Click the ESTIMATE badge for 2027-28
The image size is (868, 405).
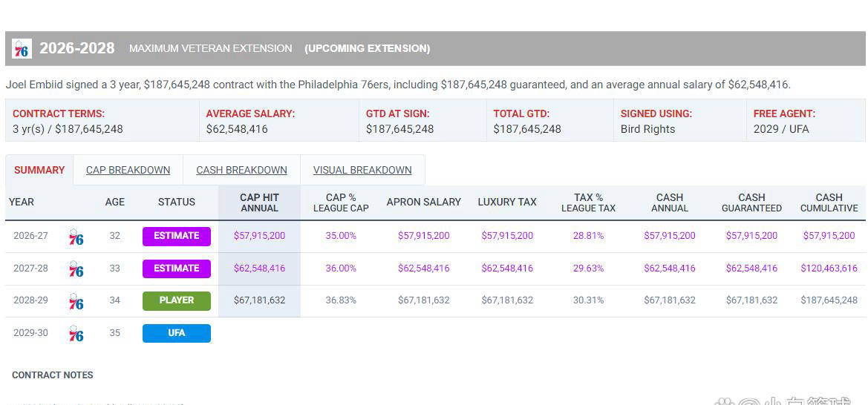(x=177, y=269)
